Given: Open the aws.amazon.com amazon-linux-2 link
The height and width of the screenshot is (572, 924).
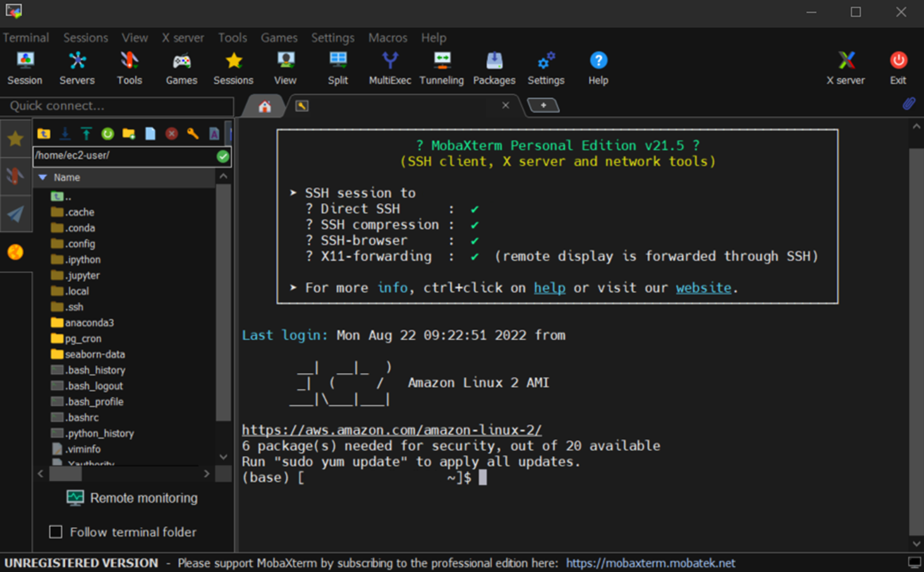Looking at the screenshot, I should 391,430.
